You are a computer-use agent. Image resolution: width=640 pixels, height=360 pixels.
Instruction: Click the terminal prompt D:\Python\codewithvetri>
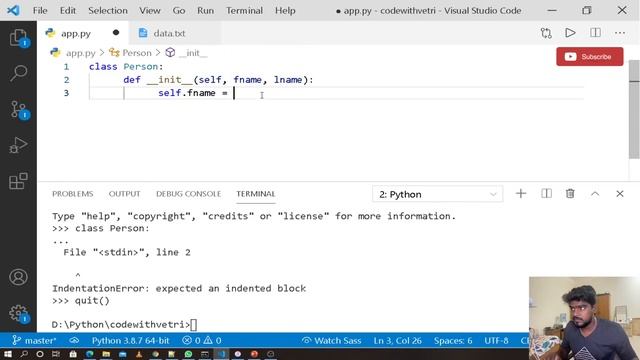(x=121, y=325)
